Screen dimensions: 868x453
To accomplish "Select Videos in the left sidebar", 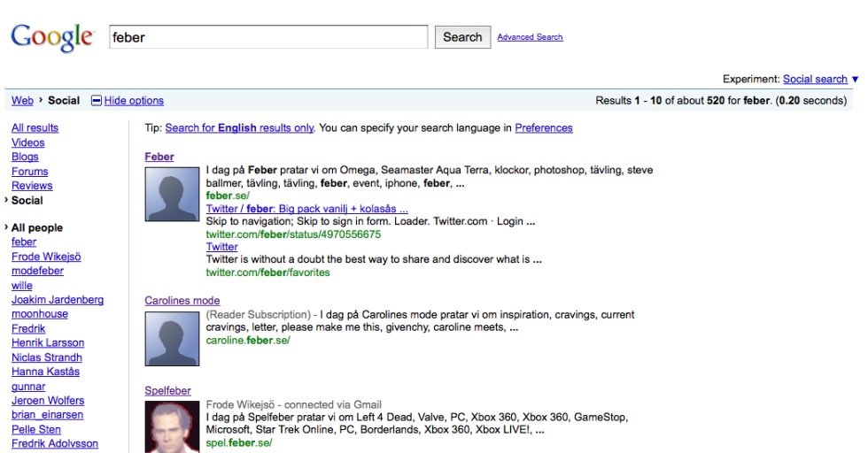I will tap(27, 142).
